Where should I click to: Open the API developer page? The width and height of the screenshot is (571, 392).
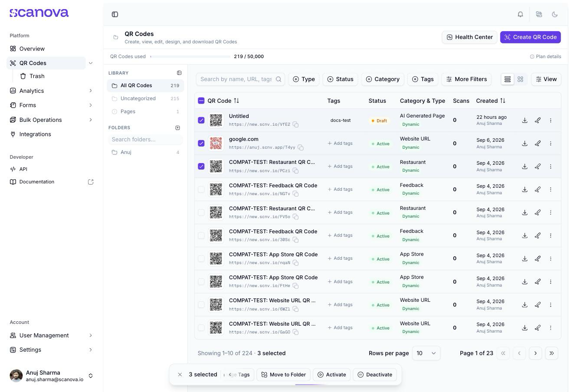[51, 169]
